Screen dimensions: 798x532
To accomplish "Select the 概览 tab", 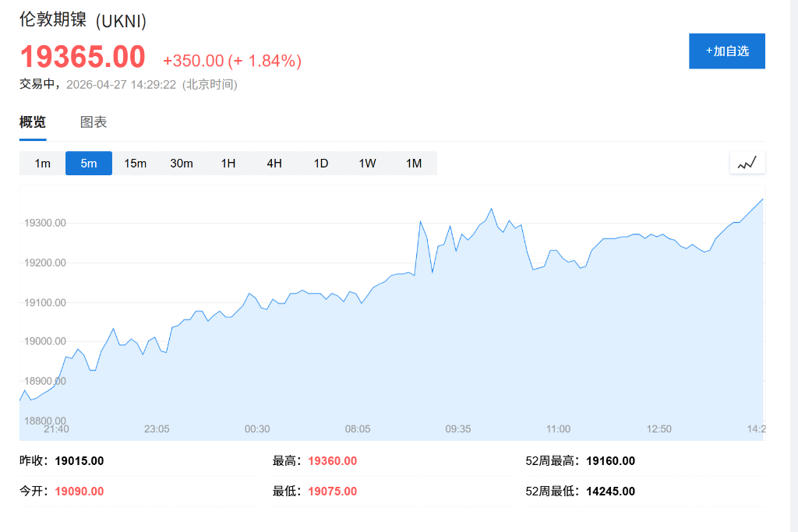I will pyautogui.click(x=32, y=122).
